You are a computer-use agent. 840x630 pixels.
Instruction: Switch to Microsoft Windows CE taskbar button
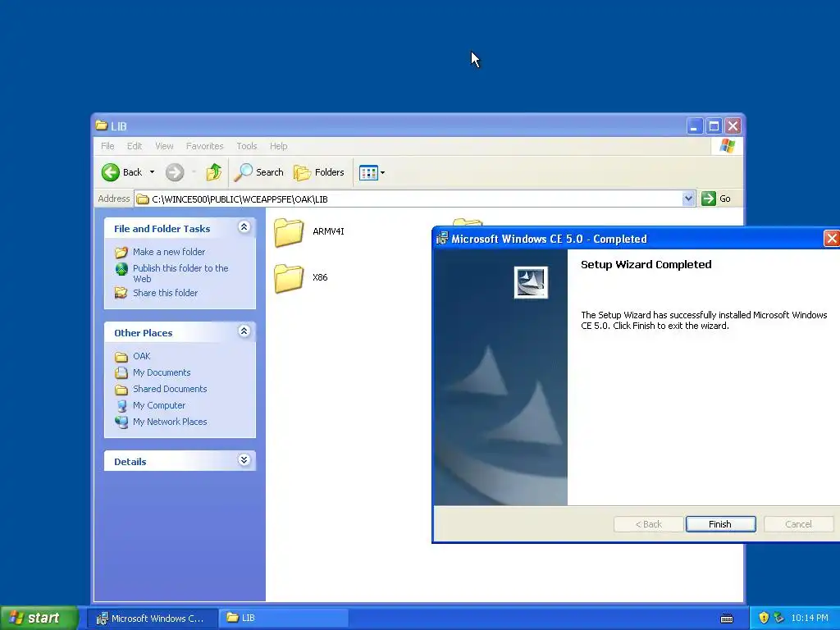(x=153, y=619)
